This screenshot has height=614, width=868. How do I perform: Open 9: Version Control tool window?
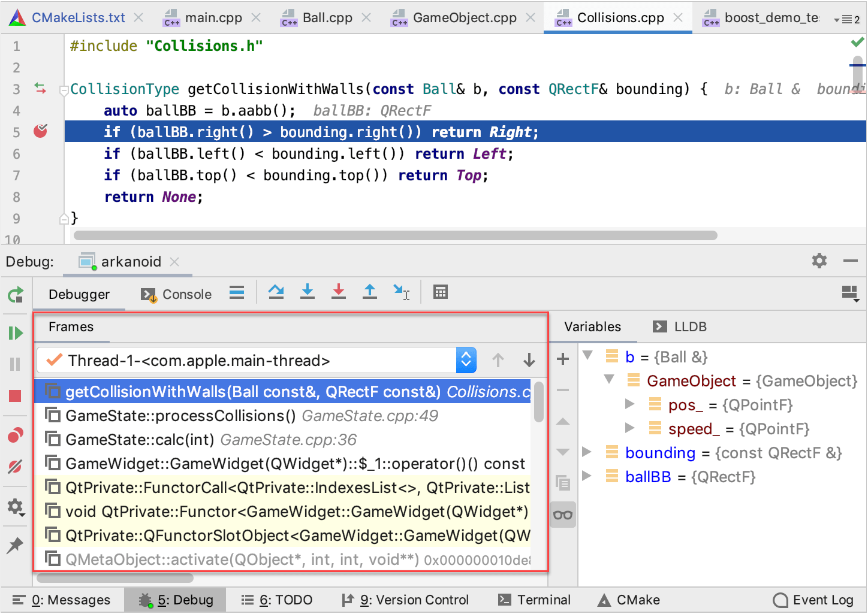tap(405, 600)
